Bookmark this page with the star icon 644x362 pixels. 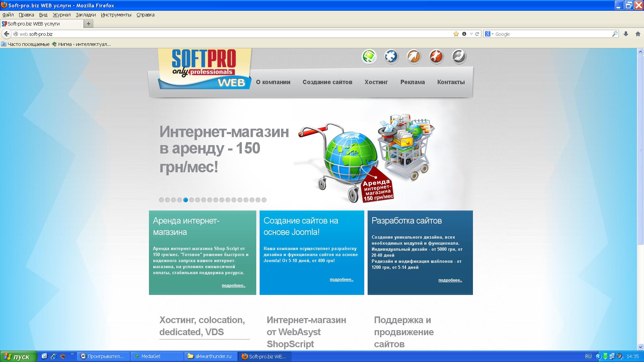click(456, 34)
